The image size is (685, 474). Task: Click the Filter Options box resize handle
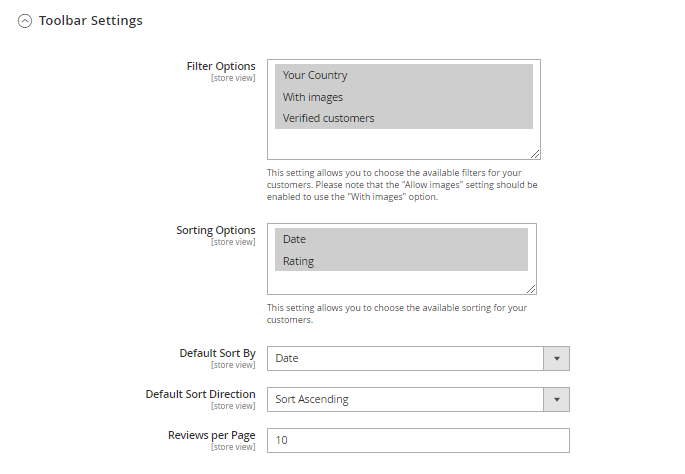pos(535,154)
